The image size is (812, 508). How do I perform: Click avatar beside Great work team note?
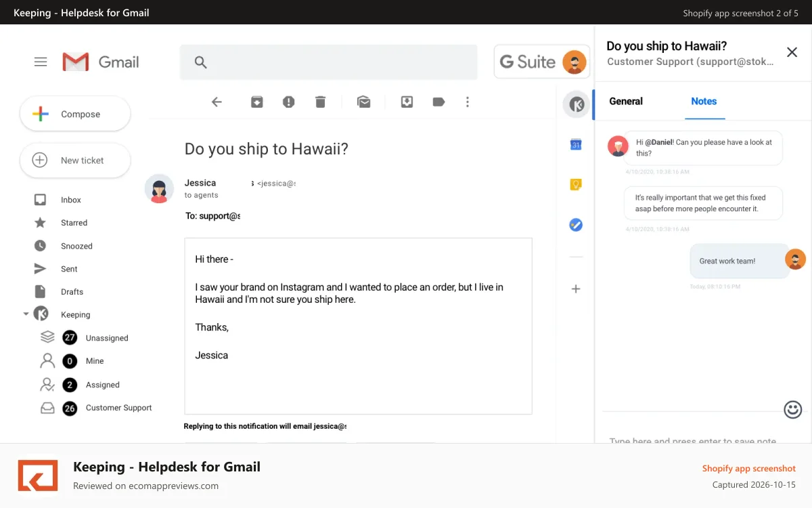coord(795,259)
